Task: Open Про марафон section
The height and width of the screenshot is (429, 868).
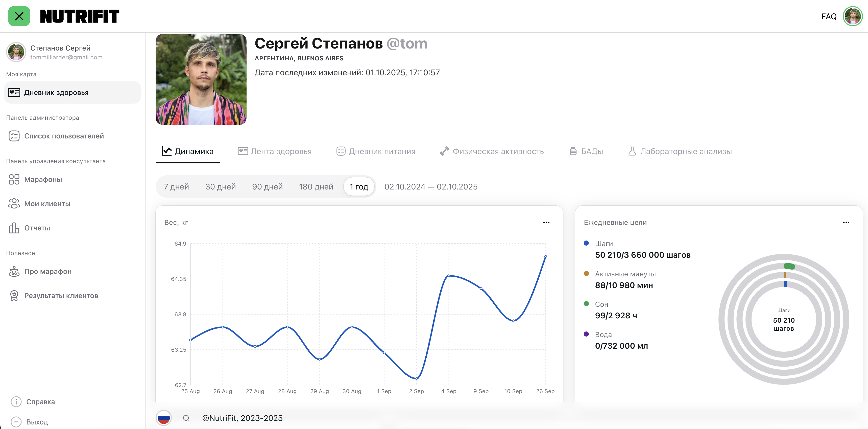Action: click(x=47, y=271)
